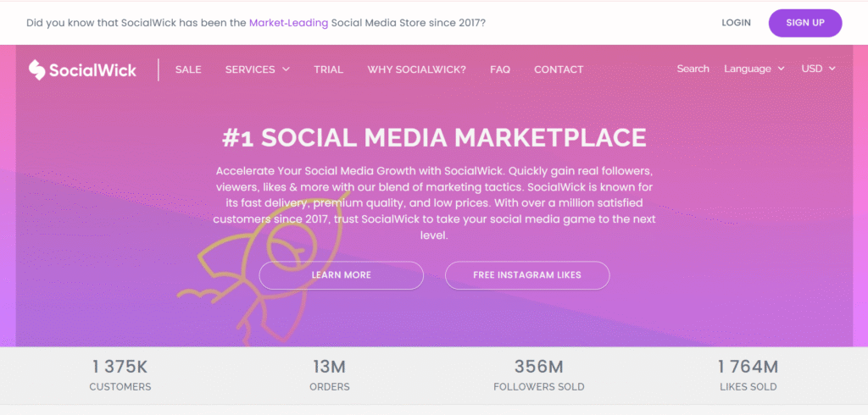Open the USD currency dropdown
The image size is (868, 415).
(818, 69)
